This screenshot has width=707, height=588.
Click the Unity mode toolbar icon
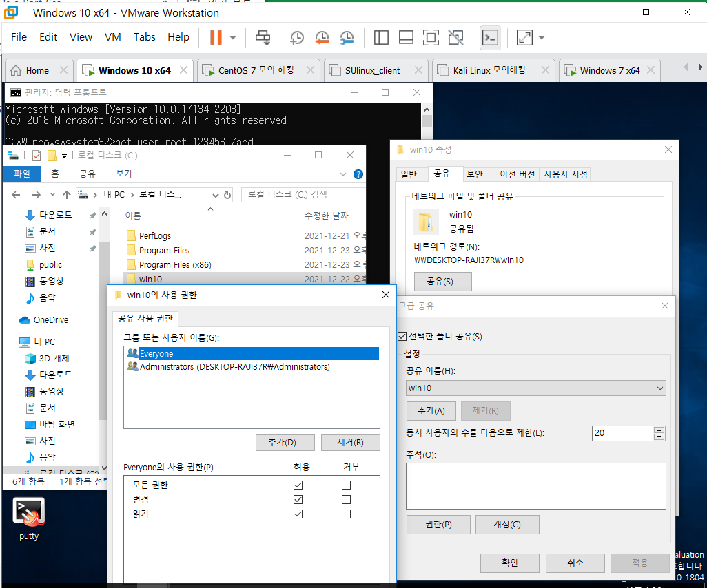point(456,37)
